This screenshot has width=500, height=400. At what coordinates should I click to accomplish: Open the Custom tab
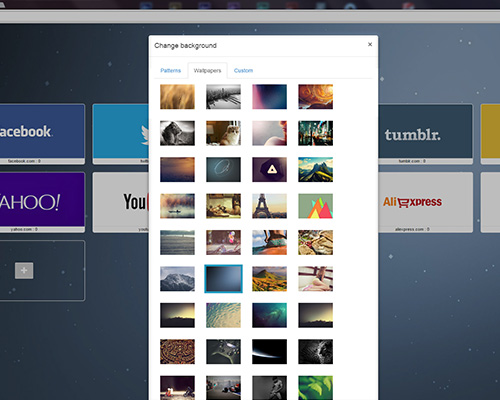click(243, 71)
